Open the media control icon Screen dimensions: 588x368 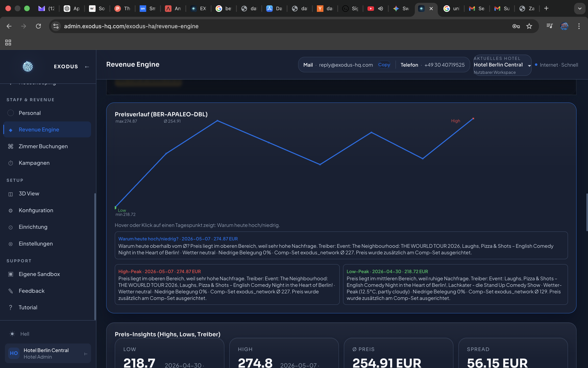pyautogui.click(x=549, y=26)
